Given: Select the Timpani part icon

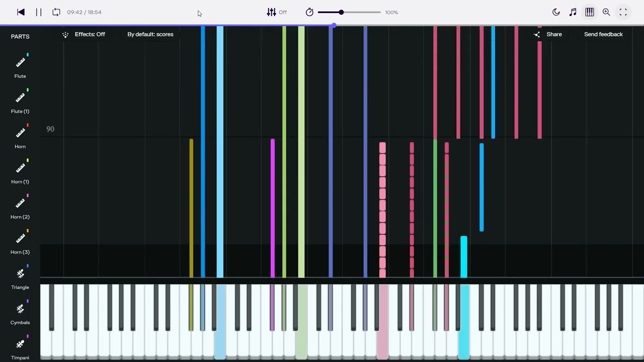Looking at the screenshot, I should tap(20, 344).
